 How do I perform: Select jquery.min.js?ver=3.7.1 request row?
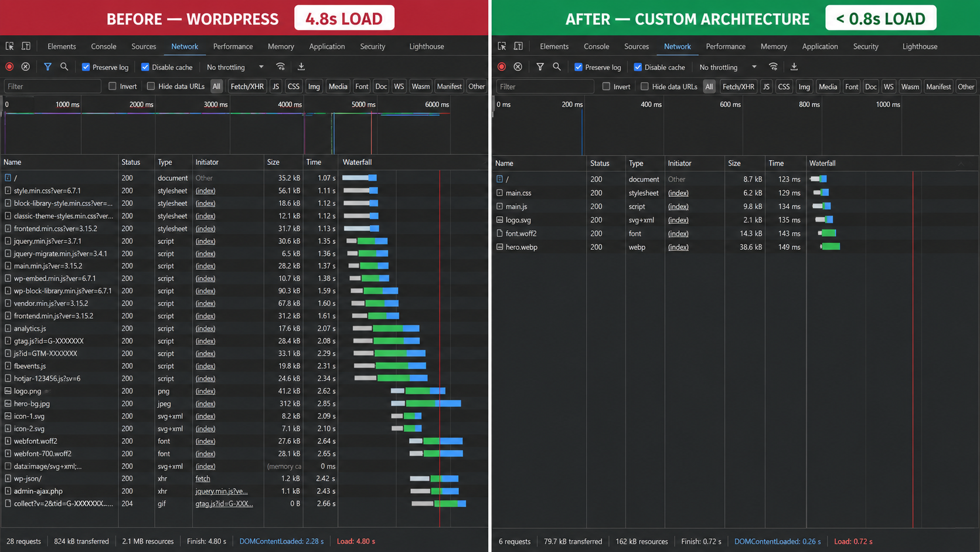pyautogui.click(x=244, y=241)
